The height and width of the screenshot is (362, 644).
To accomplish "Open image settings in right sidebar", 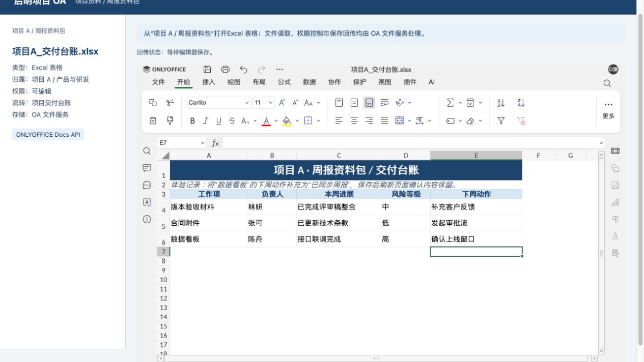I will point(615,185).
